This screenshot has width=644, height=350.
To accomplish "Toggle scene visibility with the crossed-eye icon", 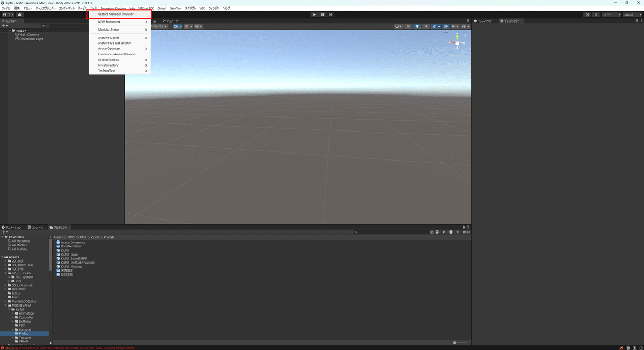I will (x=446, y=26).
